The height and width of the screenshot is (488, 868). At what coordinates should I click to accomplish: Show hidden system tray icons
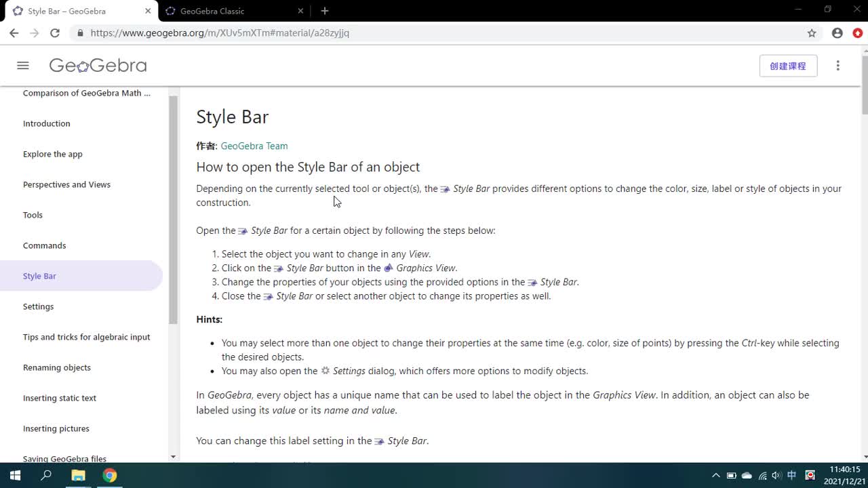(716, 476)
